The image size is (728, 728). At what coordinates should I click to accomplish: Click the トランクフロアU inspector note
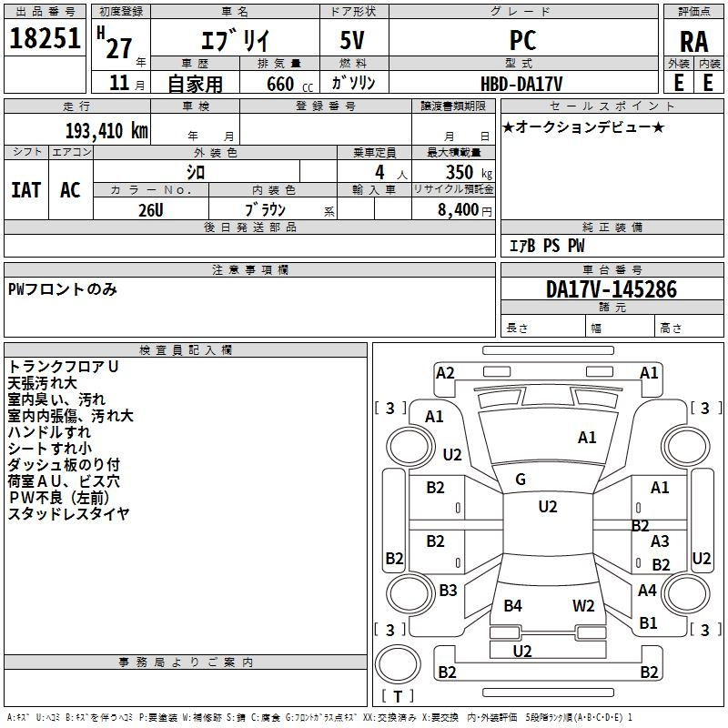(x=63, y=367)
